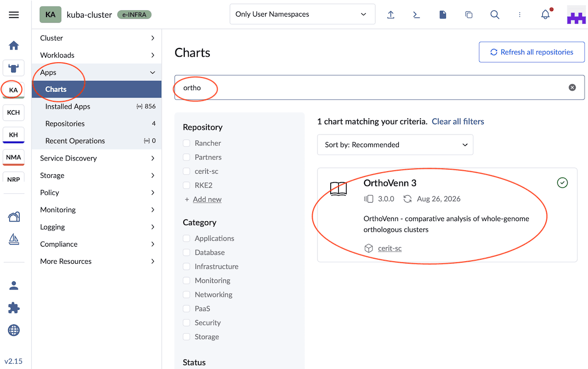Click the v2.15 version link

tap(14, 361)
